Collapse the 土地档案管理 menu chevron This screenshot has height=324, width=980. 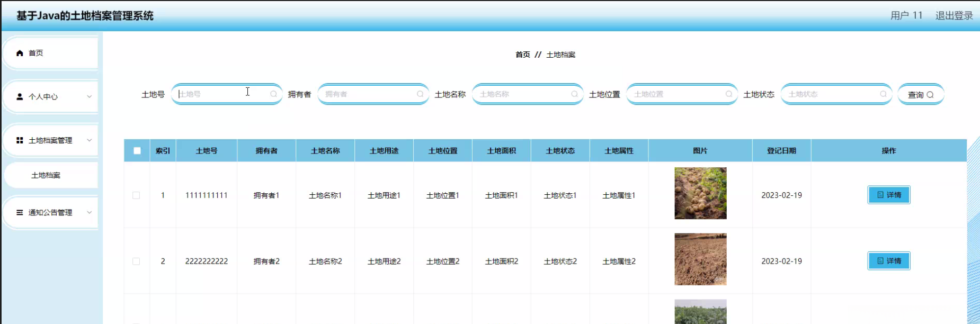[90, 140]
